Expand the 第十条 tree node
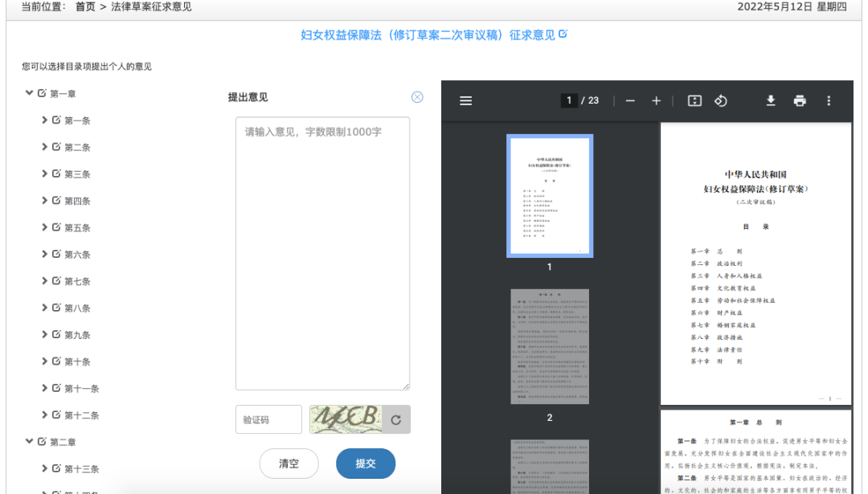Screen dimensions: 868x494 (x=44, y=361)
